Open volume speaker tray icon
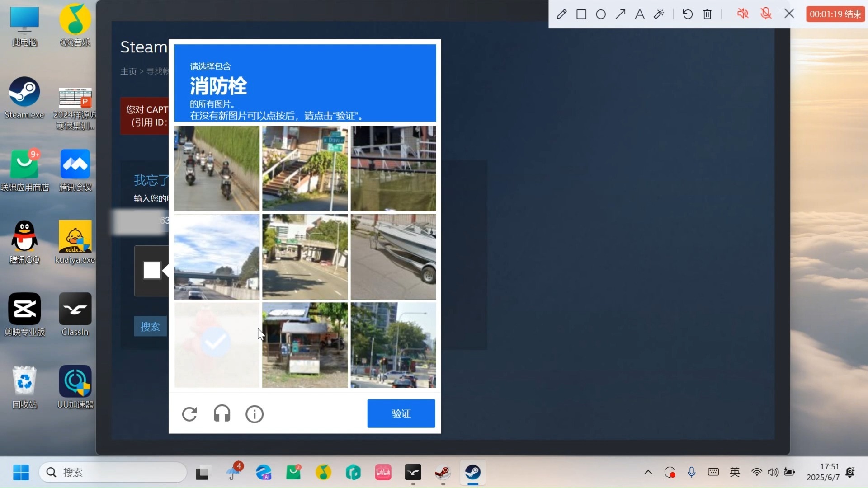The image size is (868, 488). (773, 473)
